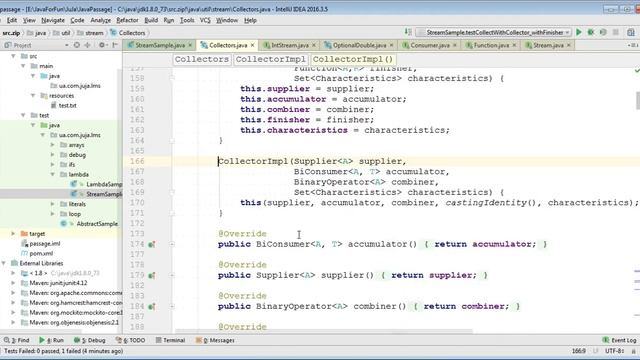Open the Messages tool window
Viewport: 640px width, 360px height.
(x=215, y=340)
